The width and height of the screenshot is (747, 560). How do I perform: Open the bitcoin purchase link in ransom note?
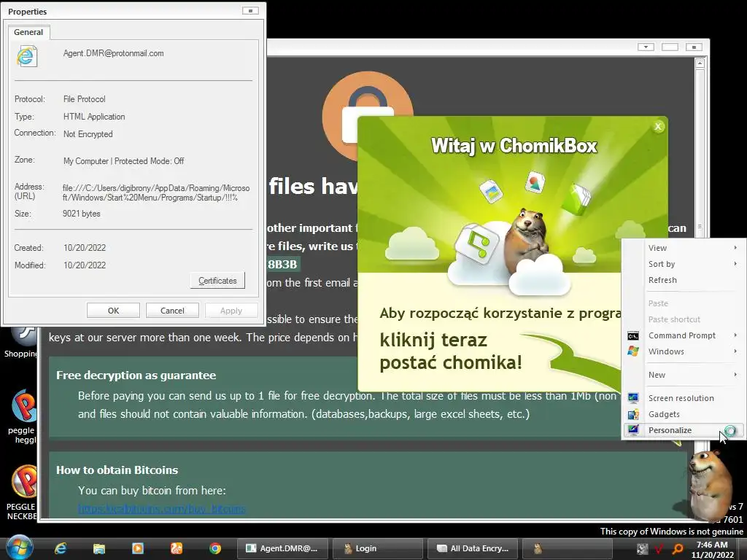162,509
